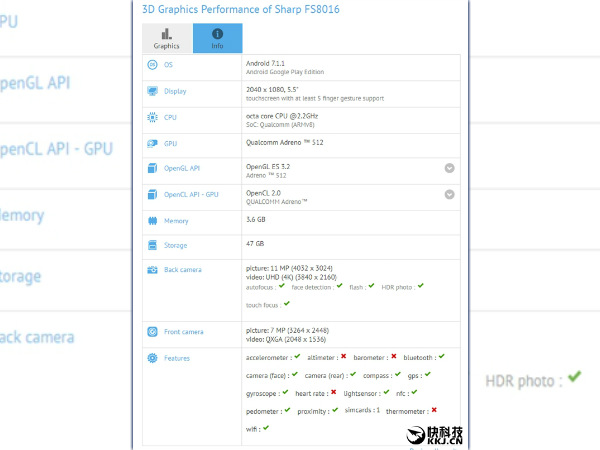Viewport: 600px width, 450px height.
Task: Click 'octa core CPU @2.2GHz' text
Action: pos(282,116)
